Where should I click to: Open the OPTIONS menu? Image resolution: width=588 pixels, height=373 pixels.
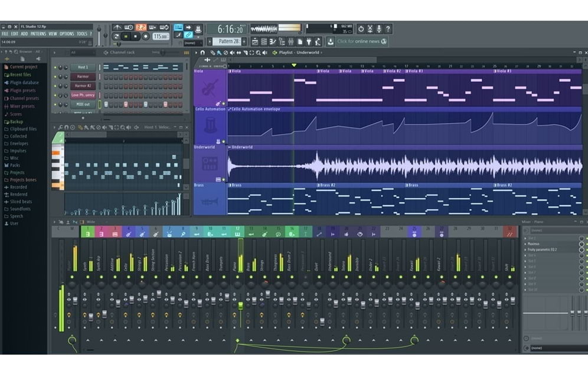click(x=67, y=34)
